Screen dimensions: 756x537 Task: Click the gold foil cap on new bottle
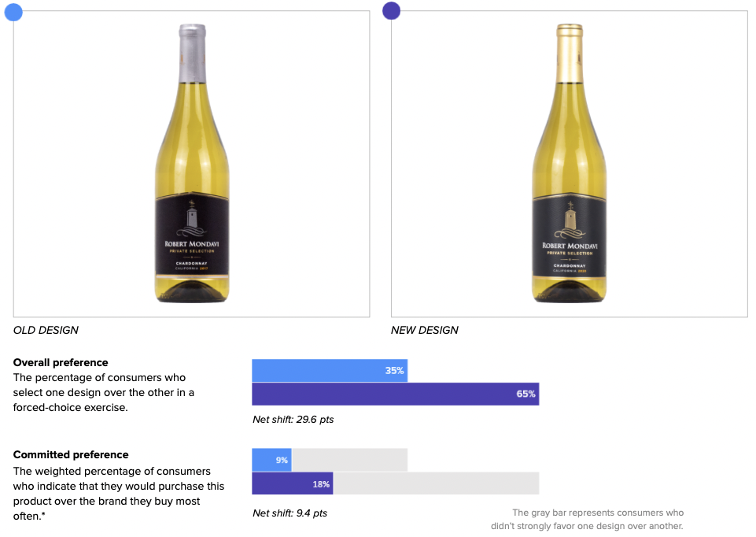[570, 53]
